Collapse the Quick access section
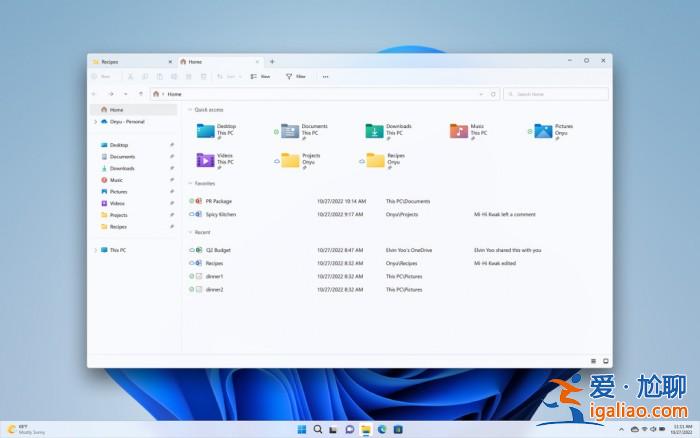The height and width of the screenshot is (438, 700). point(190,109)
